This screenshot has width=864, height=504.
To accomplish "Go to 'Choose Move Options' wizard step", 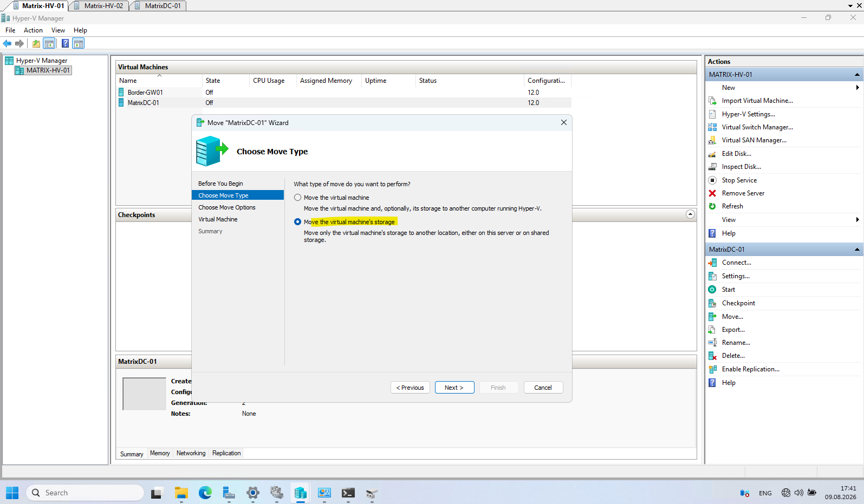I will (227, 207).
